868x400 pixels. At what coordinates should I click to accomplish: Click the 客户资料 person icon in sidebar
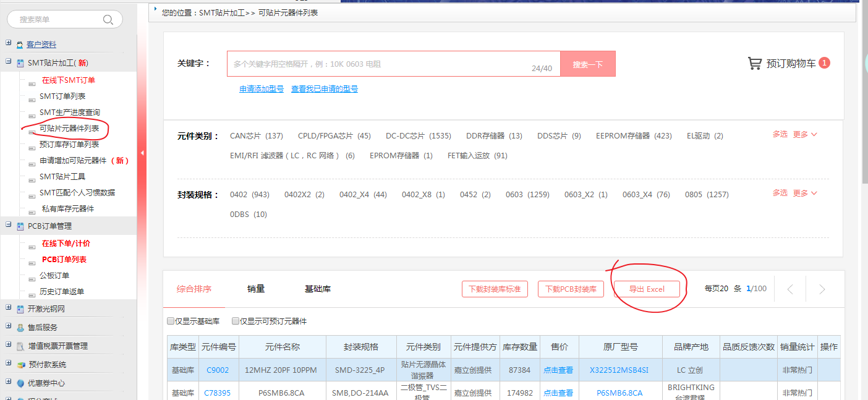click(20, 45)
